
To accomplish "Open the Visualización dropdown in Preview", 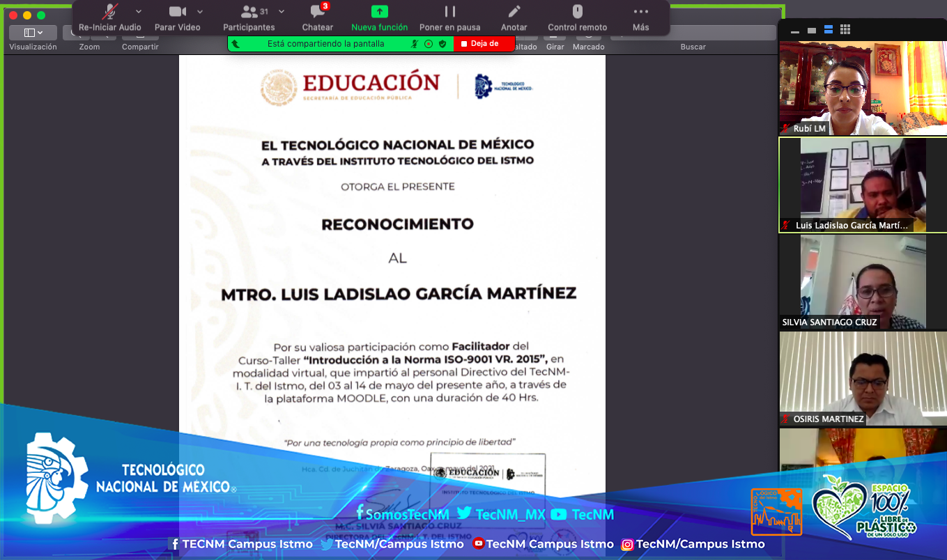I will pyautogui.click(x=33, y=33).
